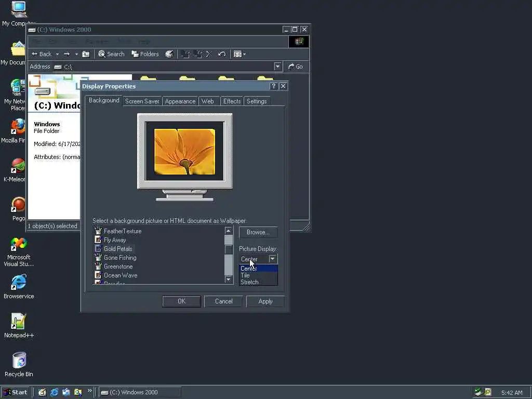This screenshot has height=399, width=532.
Task: Choose Tile in Picture Display list
Action: pyautogui.click(x=258, y=275)
